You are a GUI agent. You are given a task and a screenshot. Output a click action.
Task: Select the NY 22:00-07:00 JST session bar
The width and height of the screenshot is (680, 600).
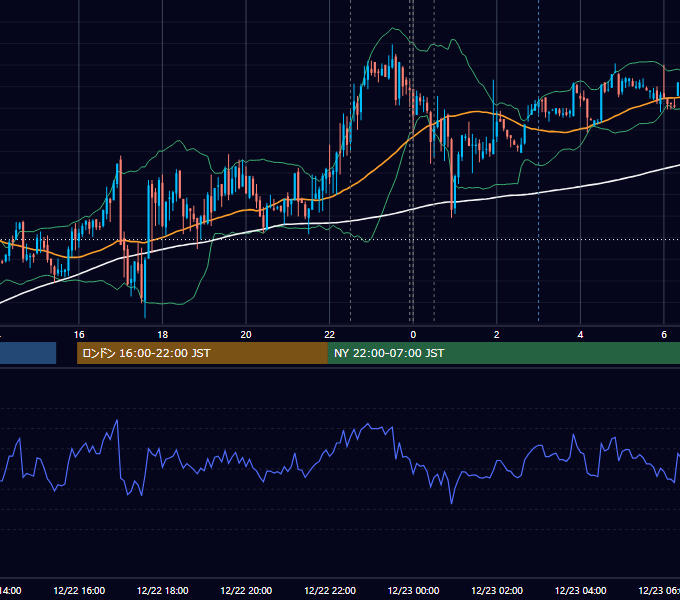pos(503,353)
